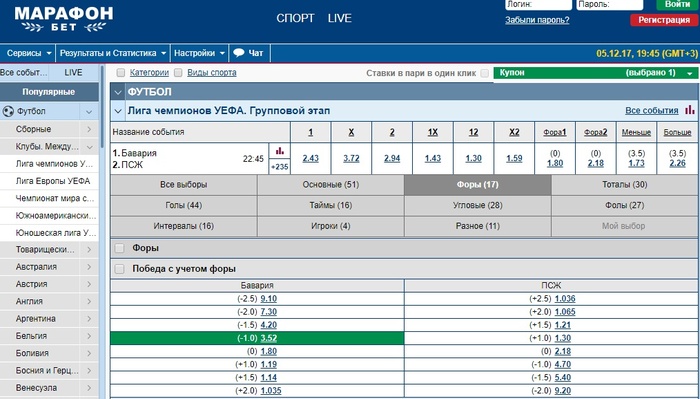Check the Победа с учетом форы checkbox
700x399 pixels.
pos(119,269)
